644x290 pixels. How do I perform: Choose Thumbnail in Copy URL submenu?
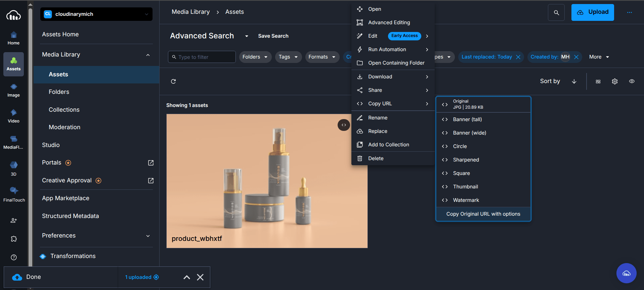tap(465, 187)
